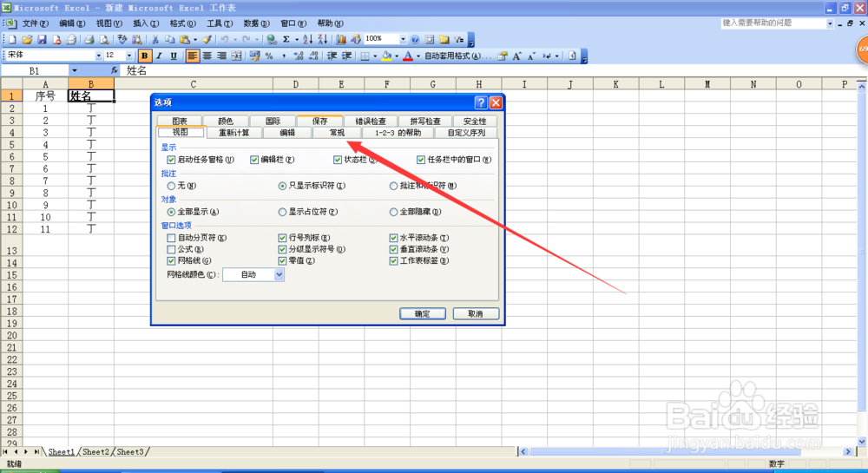The width and height of the screenshot is (868, 473).
Task: Switch to Sheet2 worksheet tab
Action: pyautogui.click(x=95, y=452)
